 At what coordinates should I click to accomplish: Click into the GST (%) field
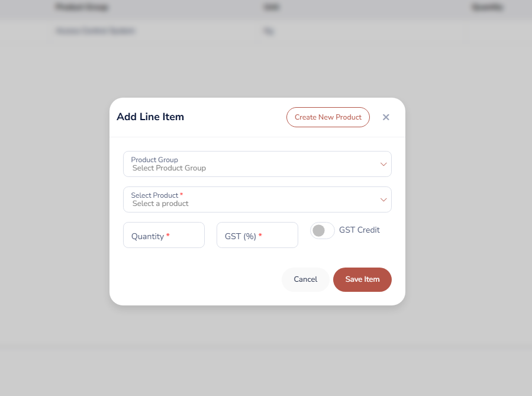coord(257,235)
